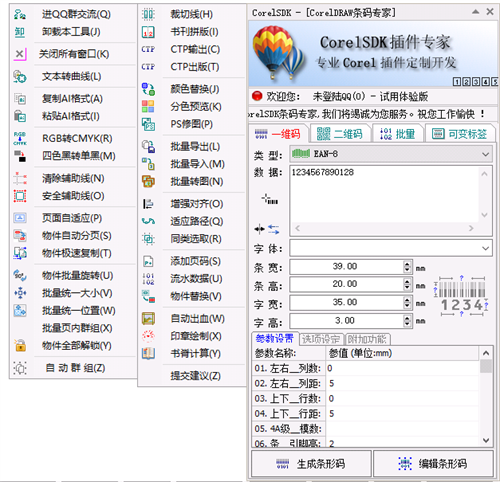Click the auto bleed icon
500x482 pixels.
click(148, 318)
